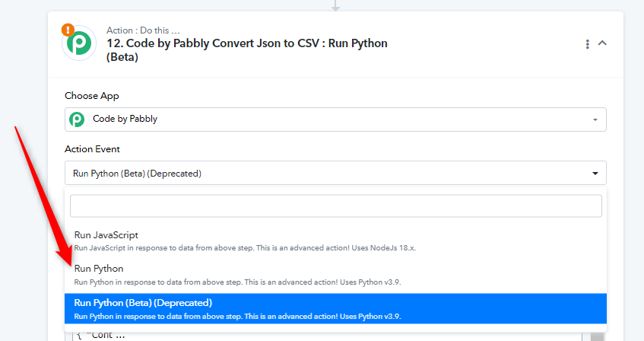Screen dimensions: 644x341
Task: Click the step title '12. Code by Pabbly Convert Json to CSV'
Action: pyautogui.click(x=247, y=49)
